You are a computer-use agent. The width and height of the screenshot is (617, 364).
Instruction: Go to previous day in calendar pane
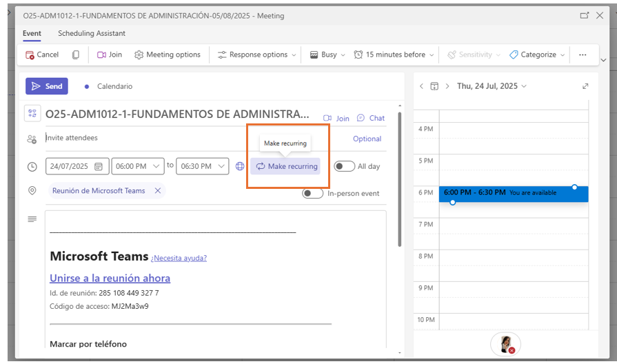pos(421,86)
